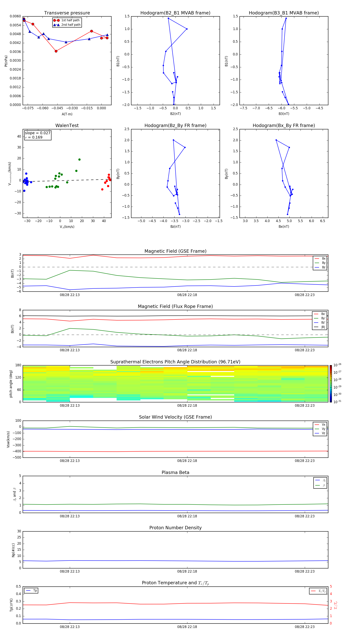Click the 'Plasma Beta' plot title
Viewport: 351px width, 644px height.
(x=175, y=473)
